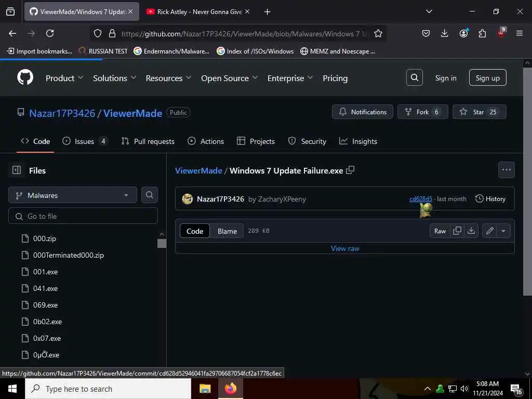This screenshot has width=532, height=399.
Task: Open File Explorer from taskbar
Action: 205,389
